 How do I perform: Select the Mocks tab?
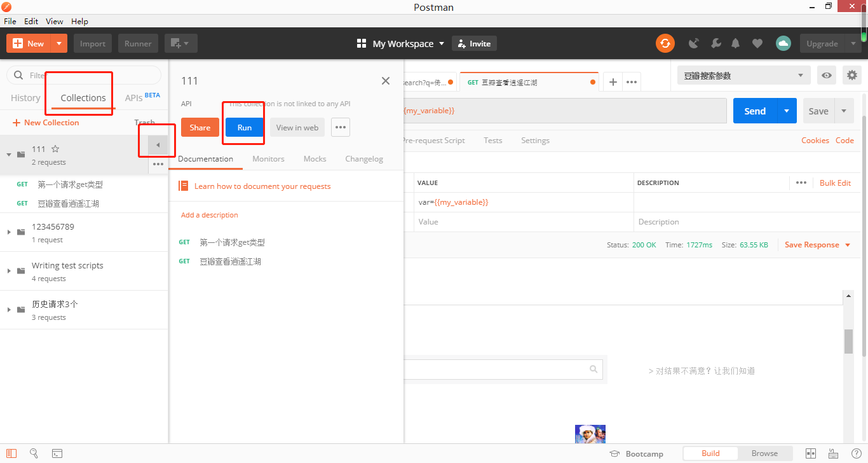click(315, 159)
